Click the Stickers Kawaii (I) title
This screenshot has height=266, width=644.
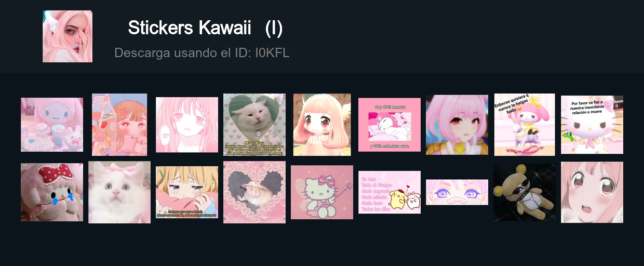(x=205, y=28)
